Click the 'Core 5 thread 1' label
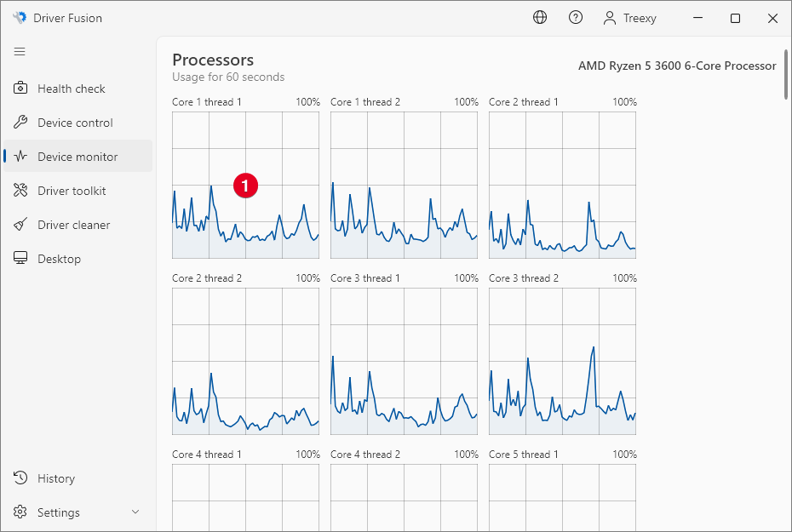 [523, 455]
